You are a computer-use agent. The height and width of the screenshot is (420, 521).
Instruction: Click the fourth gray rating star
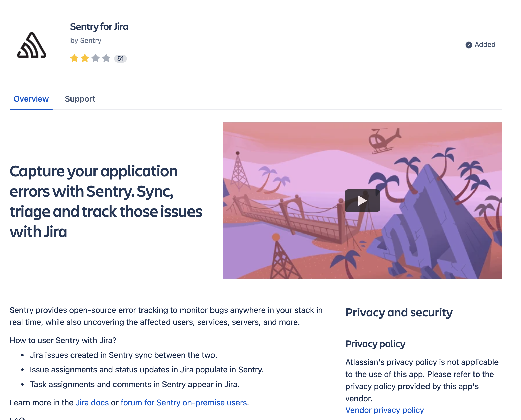pos(106,58)
